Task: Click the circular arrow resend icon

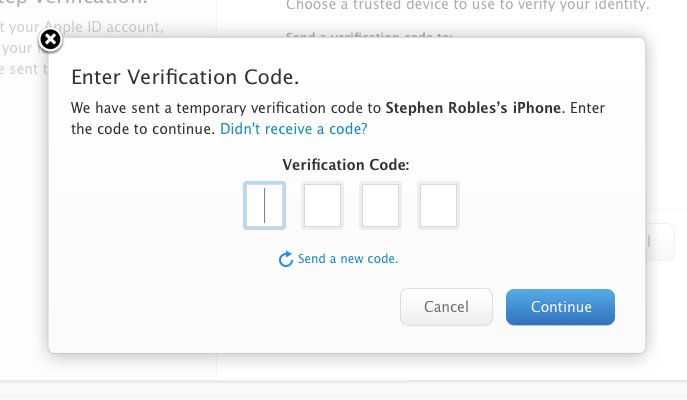Action: coord(286,259)
